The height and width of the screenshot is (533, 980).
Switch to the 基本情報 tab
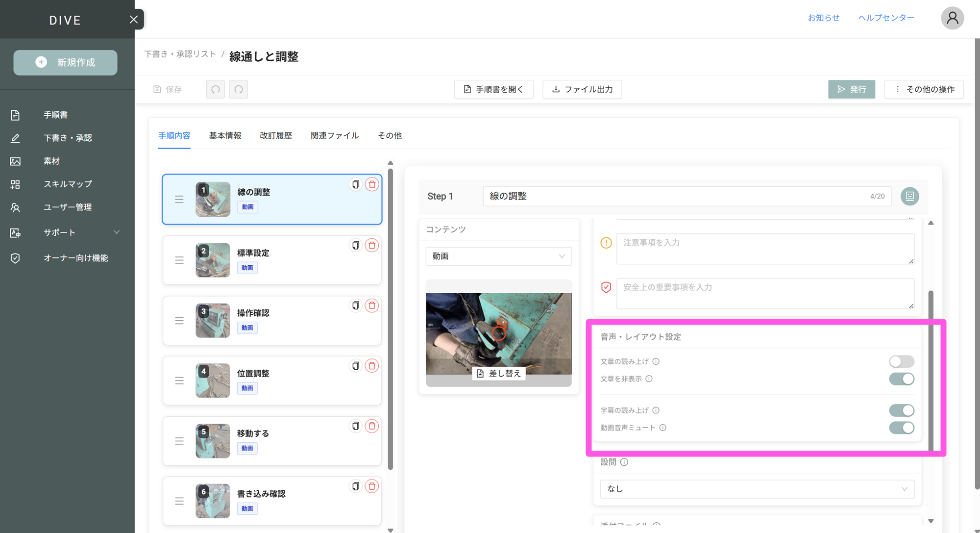(x=225, y=135)
